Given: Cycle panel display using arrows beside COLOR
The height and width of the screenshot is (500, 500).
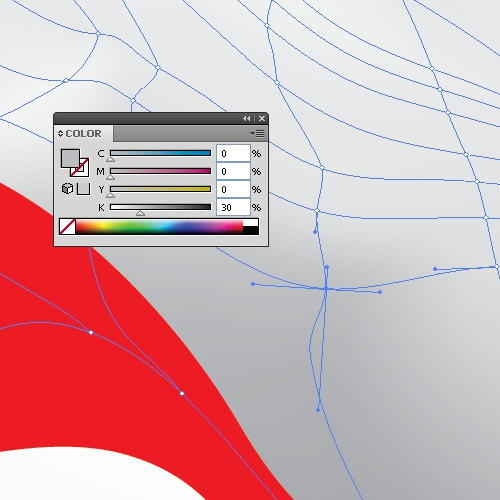Looking at the screenshot, I should click(60, 134).
